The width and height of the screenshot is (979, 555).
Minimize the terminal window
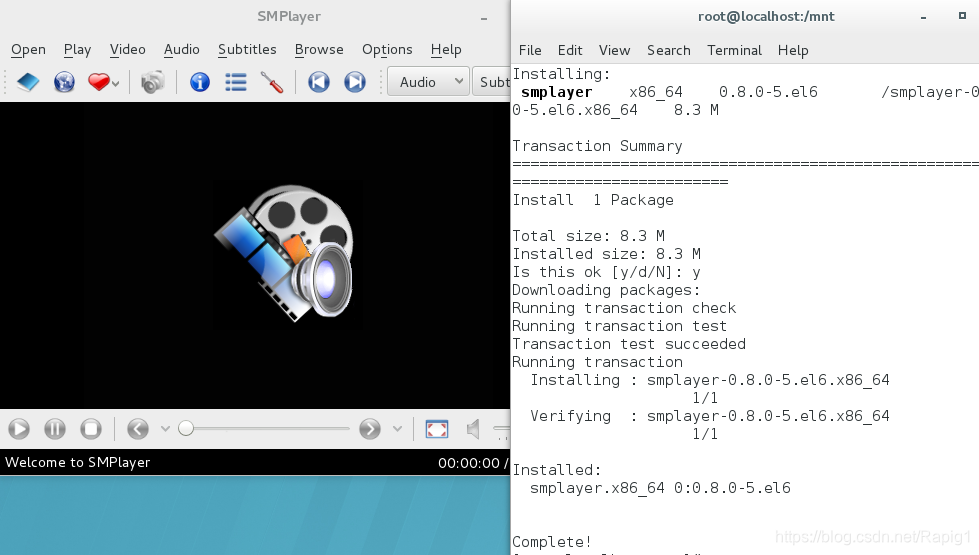(923, 17)
